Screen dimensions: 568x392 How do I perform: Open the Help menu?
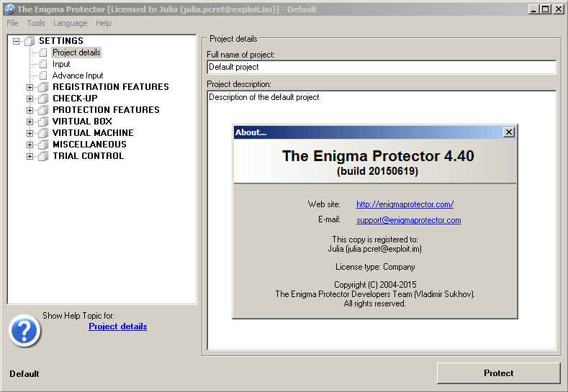pos(103,23)
